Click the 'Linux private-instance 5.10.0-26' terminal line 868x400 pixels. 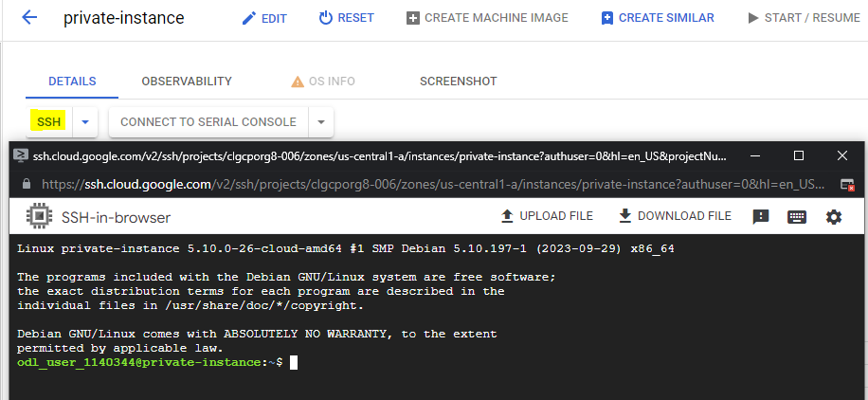pyautogui.click(x=346, y=248)
